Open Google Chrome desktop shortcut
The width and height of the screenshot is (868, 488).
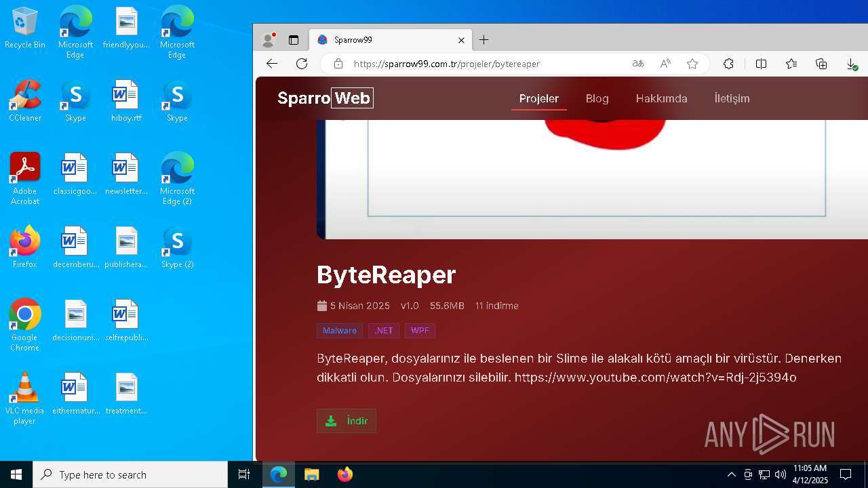pyautogui.click(x=25, y=325)
